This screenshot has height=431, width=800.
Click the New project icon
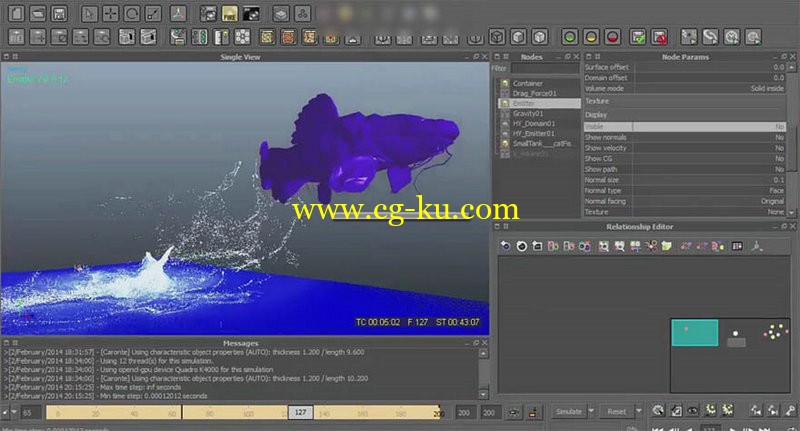click(x=16, y=14)
